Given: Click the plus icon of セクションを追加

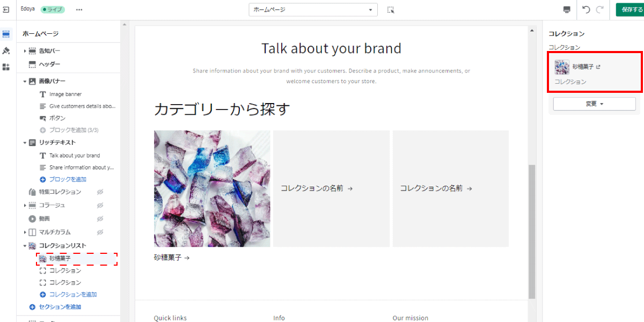Looking at the screenshot, I should (x=33, y=307).
